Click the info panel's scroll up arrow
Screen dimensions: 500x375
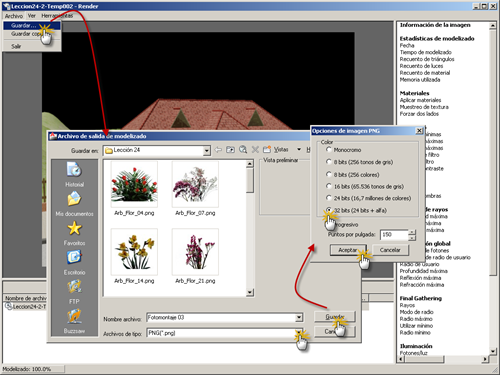pyautogui.click(x=493, y=25)
